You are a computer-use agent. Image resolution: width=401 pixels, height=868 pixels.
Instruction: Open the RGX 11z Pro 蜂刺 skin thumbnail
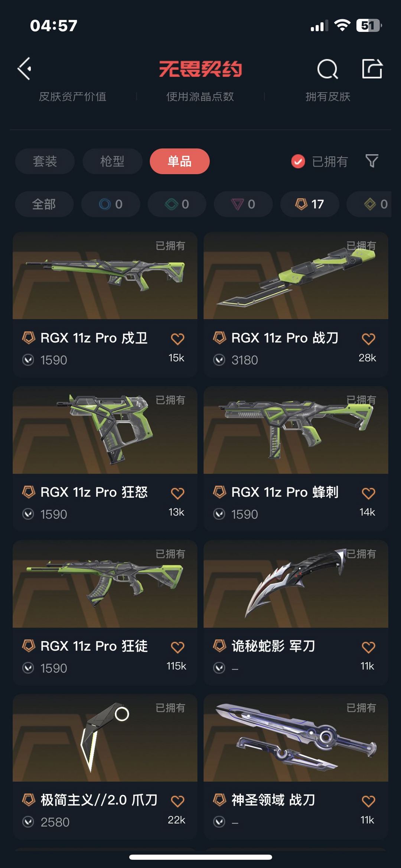coord(296,430)
